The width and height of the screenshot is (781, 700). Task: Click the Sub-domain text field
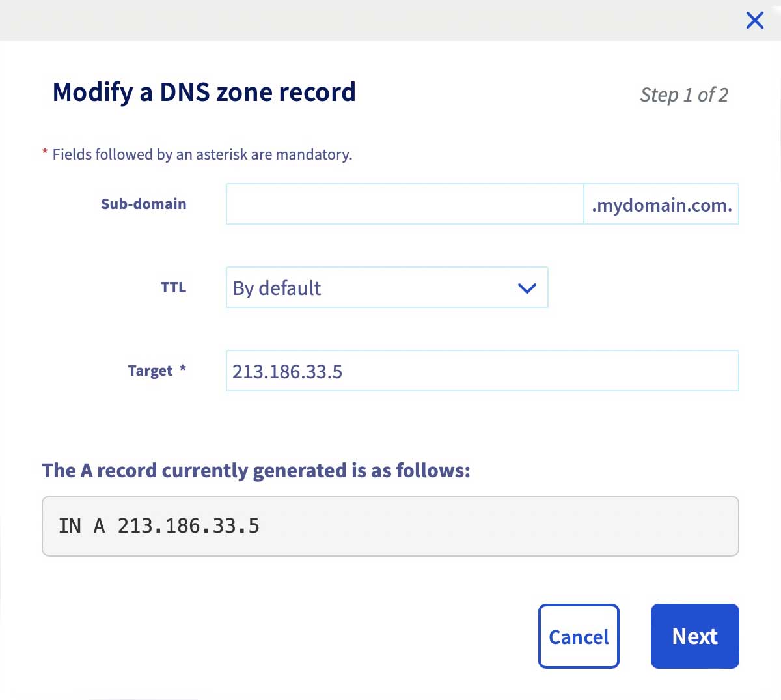tap(404, 204)
